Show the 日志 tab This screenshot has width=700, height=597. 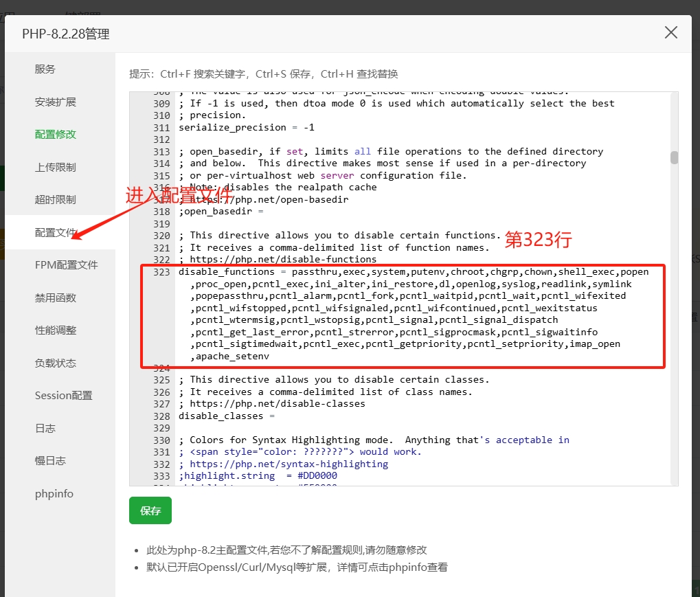[45, 429]
